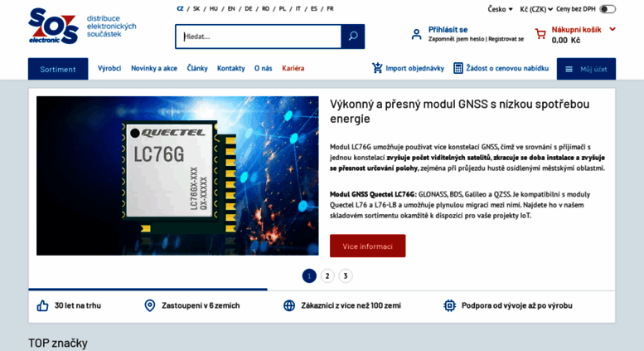Click the 'Podpora od vývoje až po výrobu' text
The image size is (644, 351).
516,305
